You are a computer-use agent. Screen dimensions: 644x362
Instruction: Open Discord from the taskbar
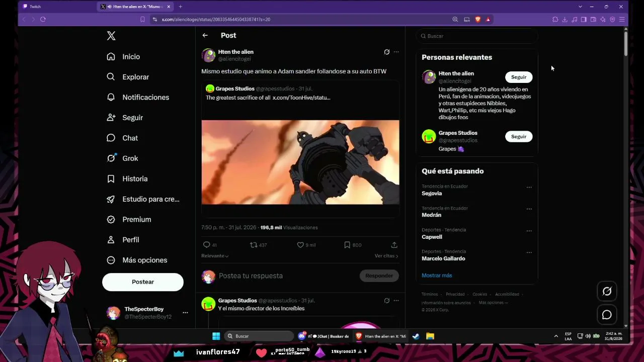pyautogui.click(x=302, y=336)
